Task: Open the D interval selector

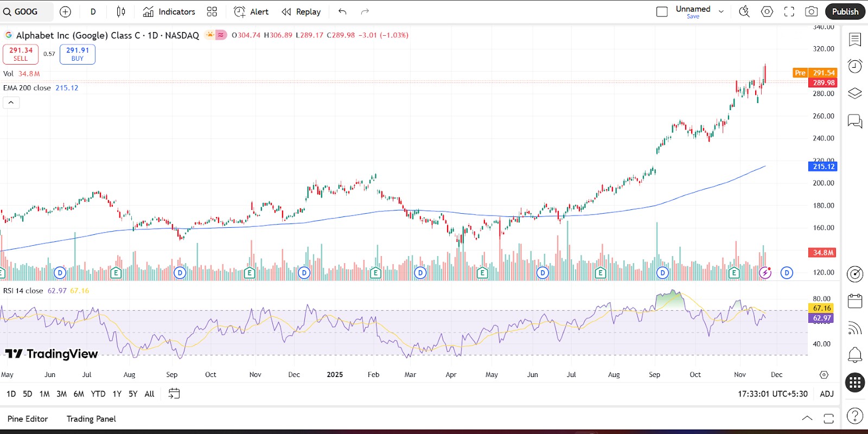Action: [x=93, y=11]
